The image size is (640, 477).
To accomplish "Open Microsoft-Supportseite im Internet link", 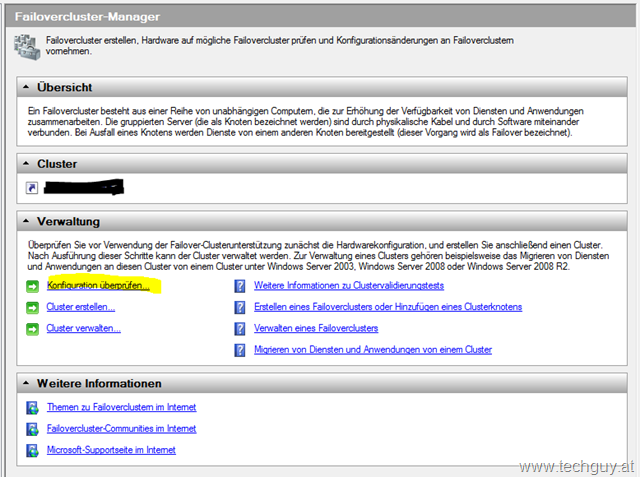I will 111,450.
